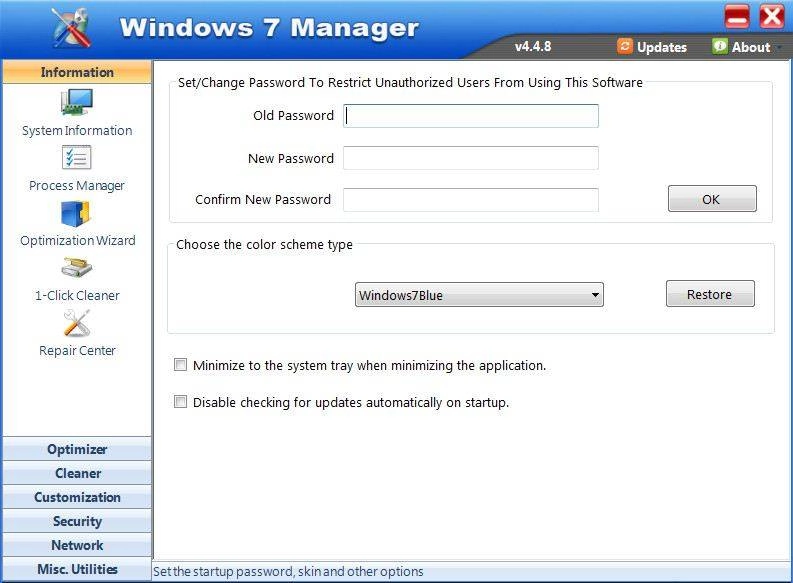Open the Optimization Wizard icon
Screen dimensions: 793x583
pos(75,213)
